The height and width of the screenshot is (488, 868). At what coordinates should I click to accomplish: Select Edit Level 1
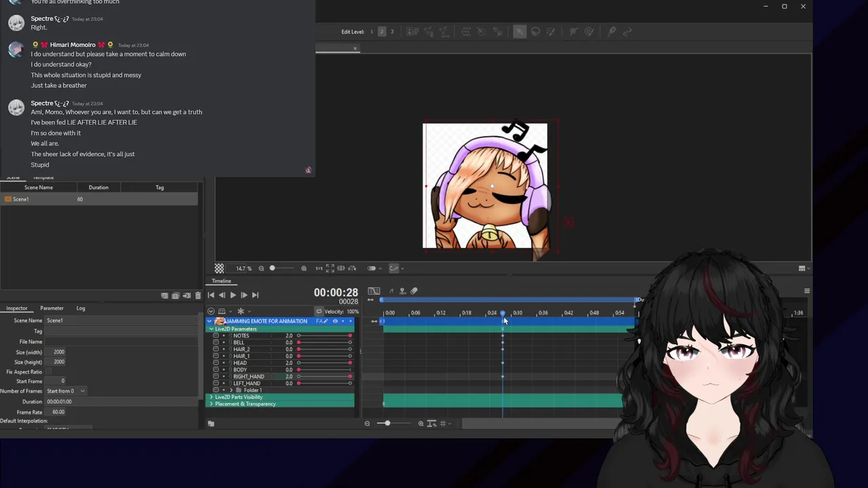tap(372, 32)
